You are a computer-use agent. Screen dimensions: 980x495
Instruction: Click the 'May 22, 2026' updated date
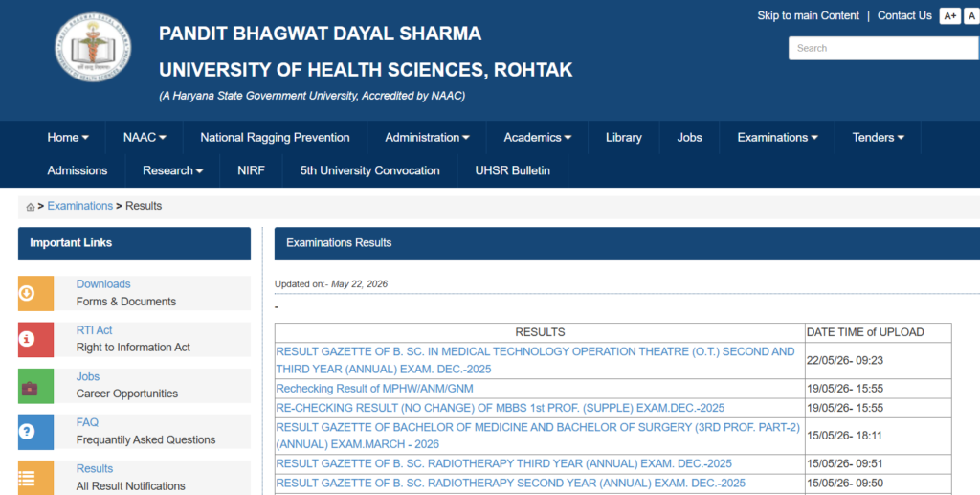pyautogui.click(x=360, y=283)
